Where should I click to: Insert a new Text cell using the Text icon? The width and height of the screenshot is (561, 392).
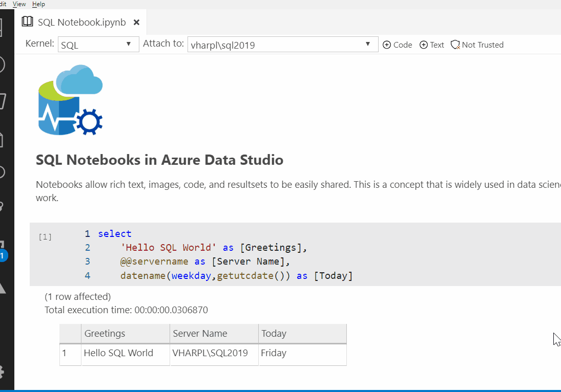[431, 45]
